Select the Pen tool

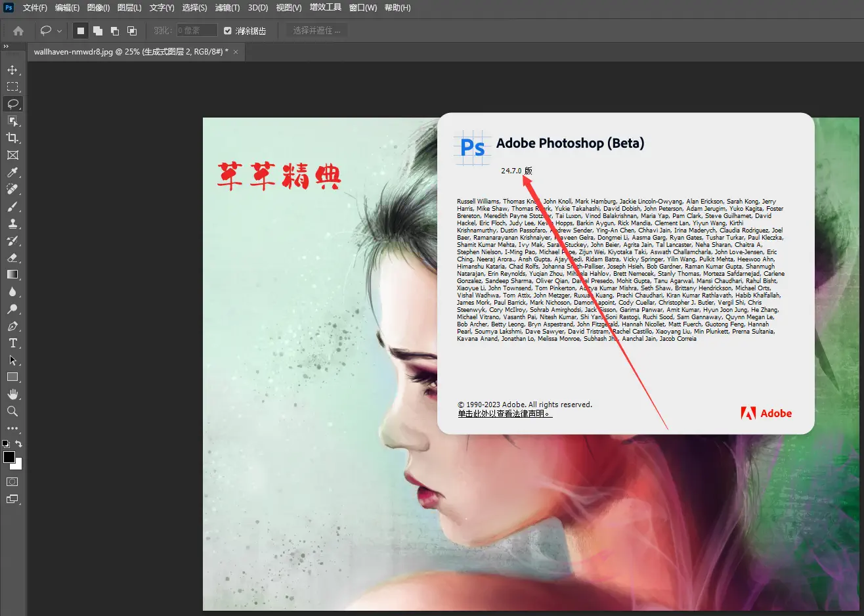point(12,326)
